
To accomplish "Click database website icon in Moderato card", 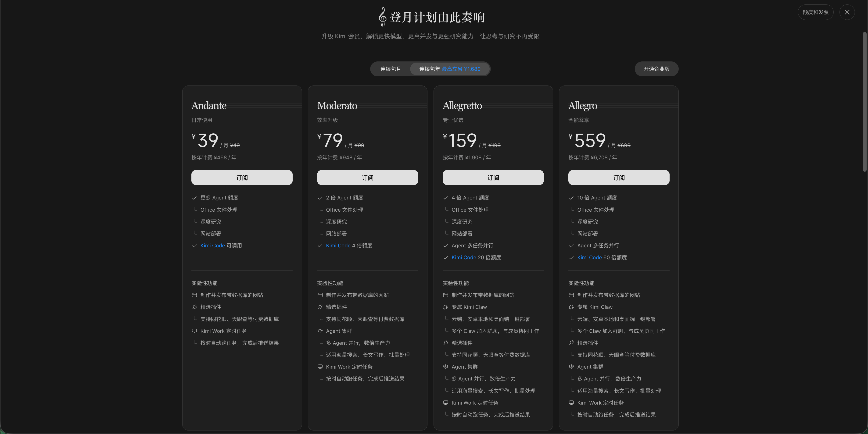I will point(320,295).
